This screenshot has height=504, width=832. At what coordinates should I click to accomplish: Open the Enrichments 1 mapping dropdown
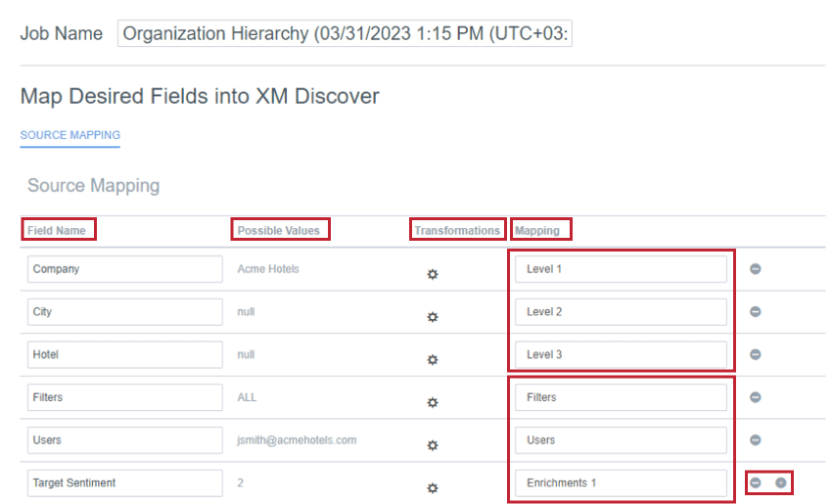pyautogui.click(x=621, y=482)
